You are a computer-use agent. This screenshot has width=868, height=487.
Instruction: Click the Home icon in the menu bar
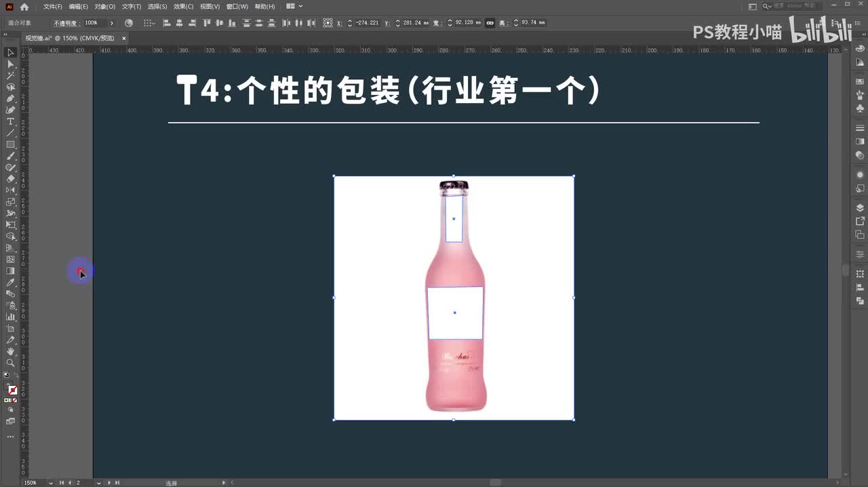[x=24, y=7]
